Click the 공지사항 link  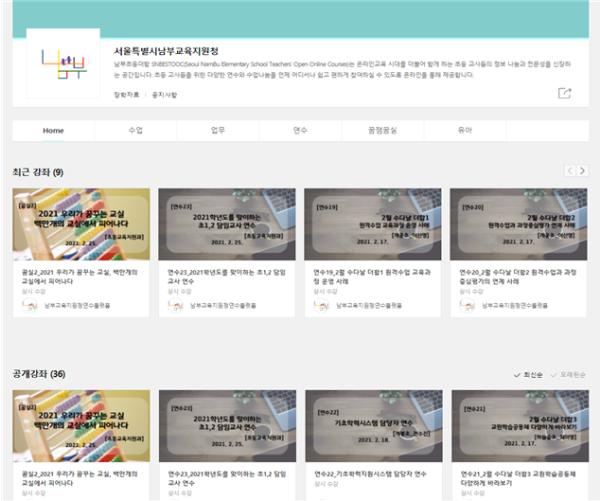(x=163, y=94)
